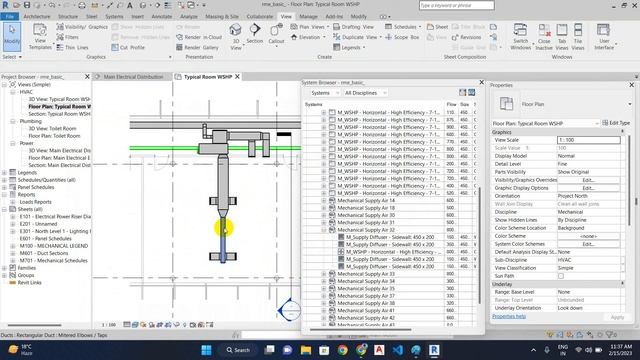This screenshot has width=640, height=360.
Task: Open Windows Start menu
Action: click(207, 350)
